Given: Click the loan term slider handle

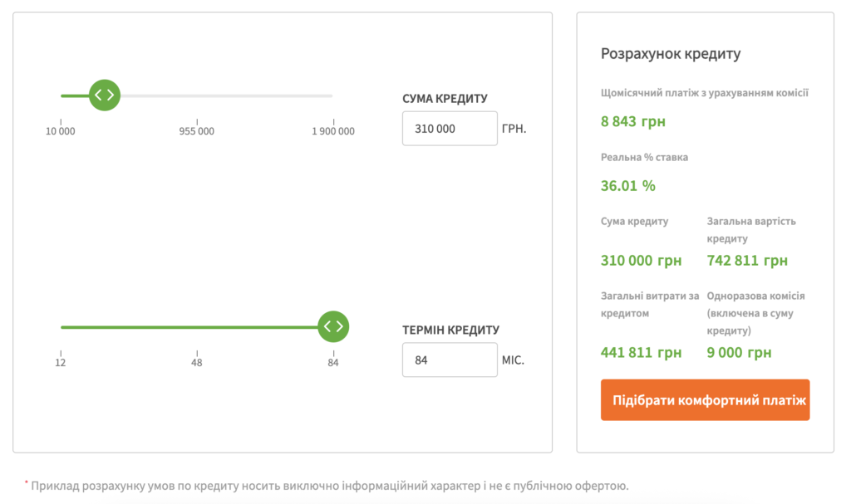Looking at the screenshot, I should coord(333,326).
